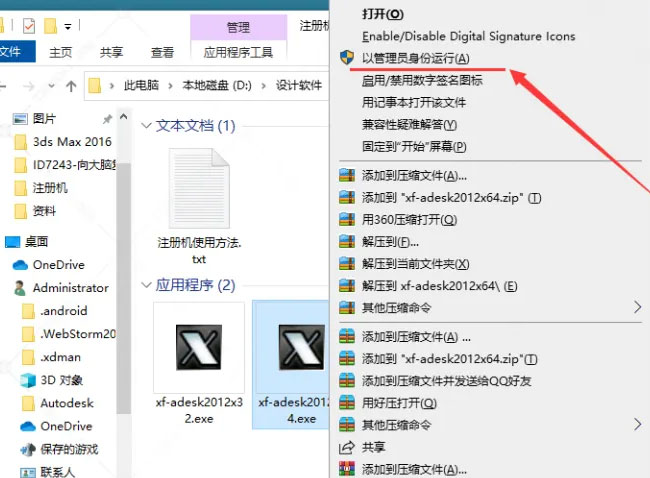This screenshot has height=478, width=650.
Task: Click HaoZip icon for 添加到 "xf-adesk2012x64.zip"(T)
Action: coord(347,358)
